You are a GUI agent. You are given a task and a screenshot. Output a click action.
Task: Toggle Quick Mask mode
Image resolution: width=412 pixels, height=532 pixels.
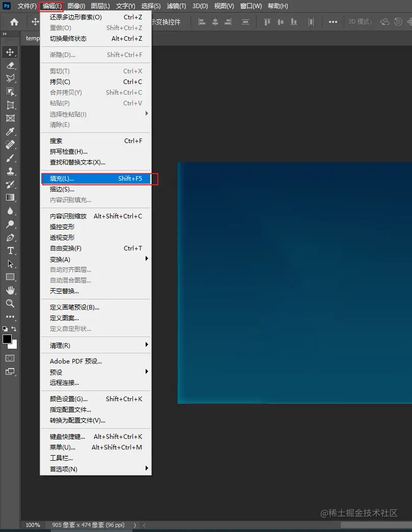(x=10, y=358)
